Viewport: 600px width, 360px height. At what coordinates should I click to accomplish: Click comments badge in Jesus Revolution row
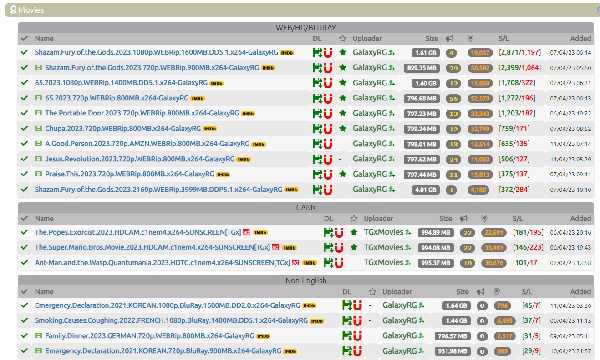click(453, 160)
